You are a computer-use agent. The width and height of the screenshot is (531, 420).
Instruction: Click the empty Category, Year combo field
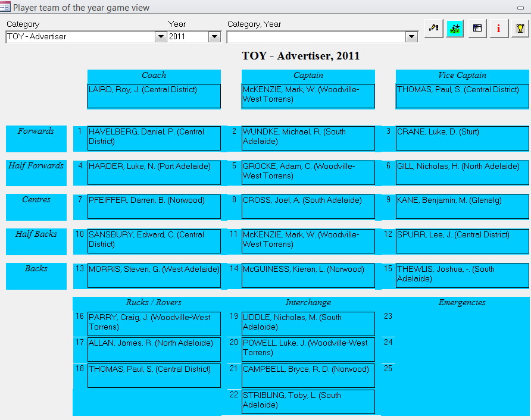point(316,36)
